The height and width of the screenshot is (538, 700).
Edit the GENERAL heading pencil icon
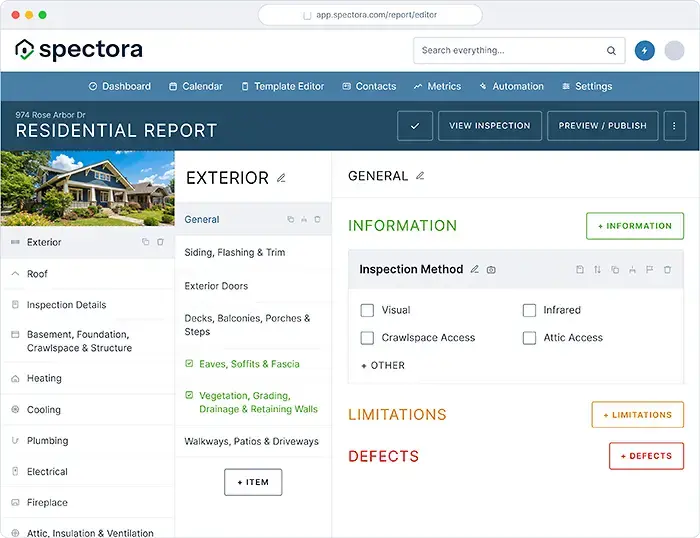pos(420,176)
